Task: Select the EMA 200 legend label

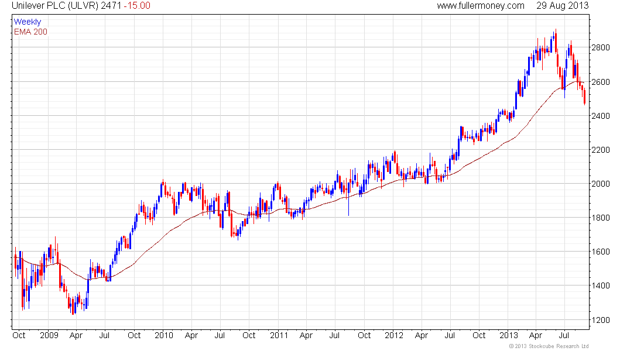Action: (30, 32)
